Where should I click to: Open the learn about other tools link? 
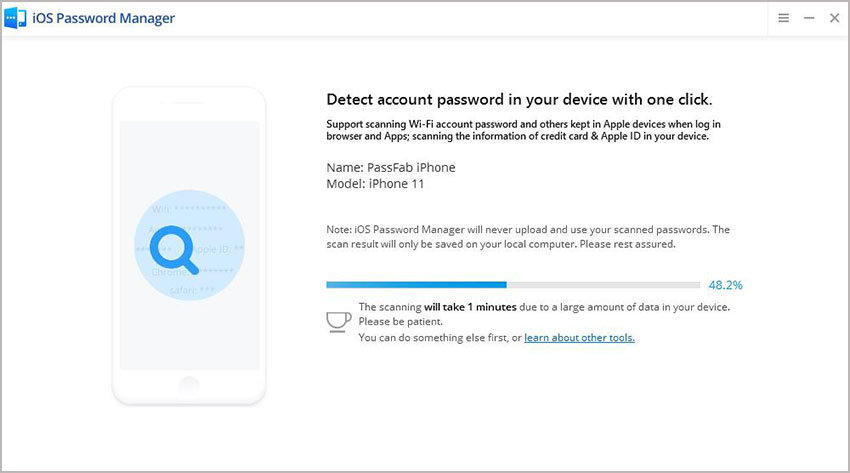(x=579, y=338)
